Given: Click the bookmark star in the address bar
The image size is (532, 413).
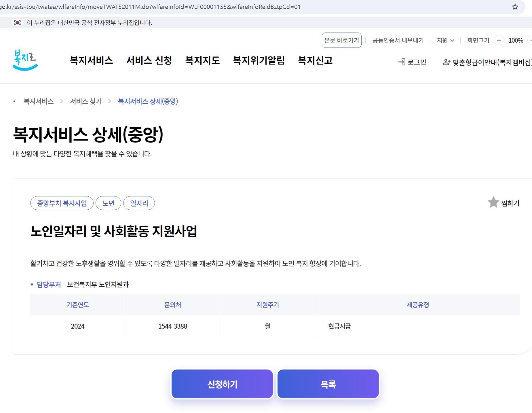Looking at the screenshot, I should pyautogui.click(x=514, y=7).
